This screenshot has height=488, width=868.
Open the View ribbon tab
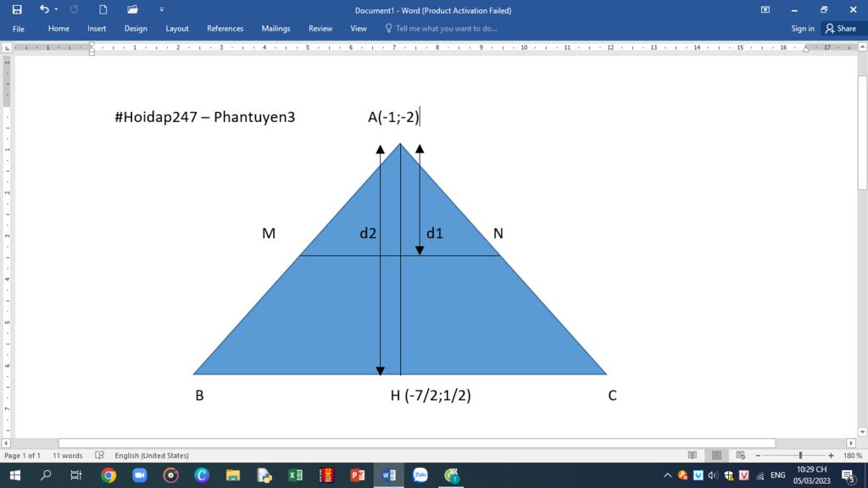(x=359, y=28)
